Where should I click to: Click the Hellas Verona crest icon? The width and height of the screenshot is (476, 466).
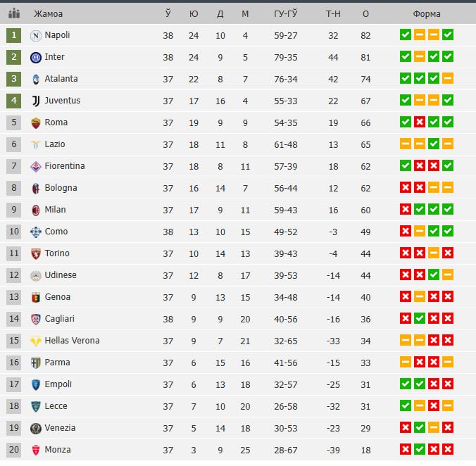[36, 341]
